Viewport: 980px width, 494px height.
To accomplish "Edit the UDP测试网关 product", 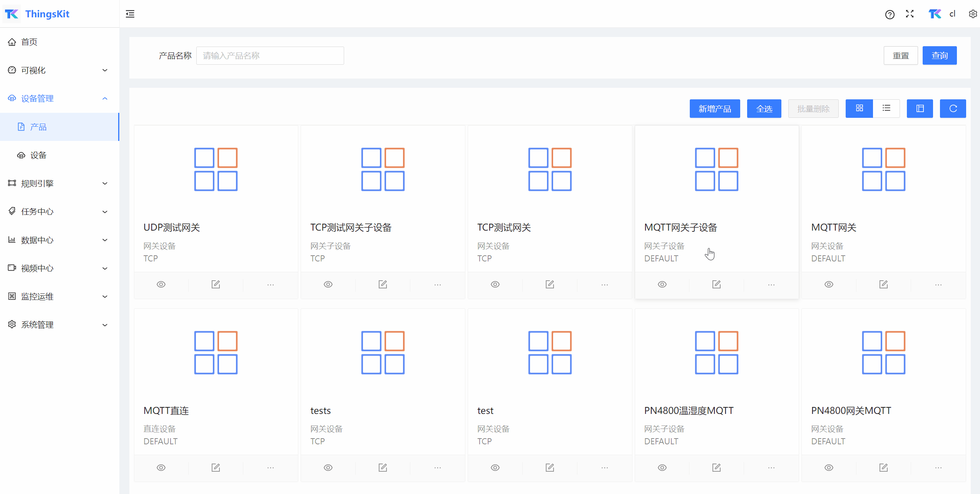I will [216, 285].
